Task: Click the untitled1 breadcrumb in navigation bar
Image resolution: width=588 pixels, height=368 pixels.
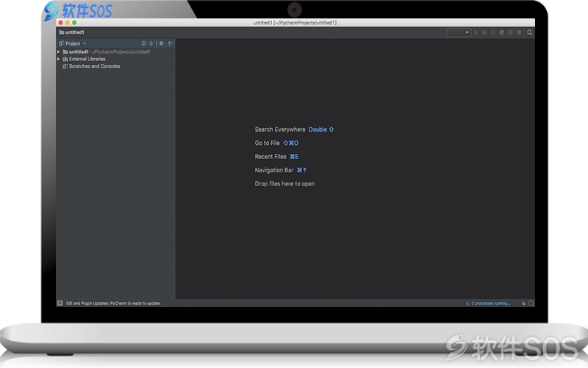Action: click(71, 32)
